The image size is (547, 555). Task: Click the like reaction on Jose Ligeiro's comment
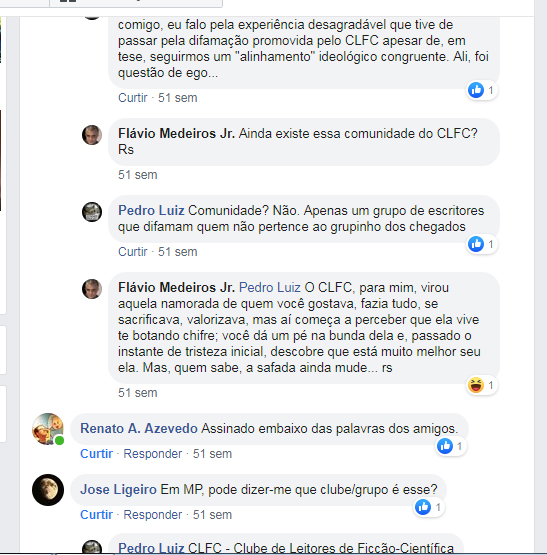coord(423,507)
